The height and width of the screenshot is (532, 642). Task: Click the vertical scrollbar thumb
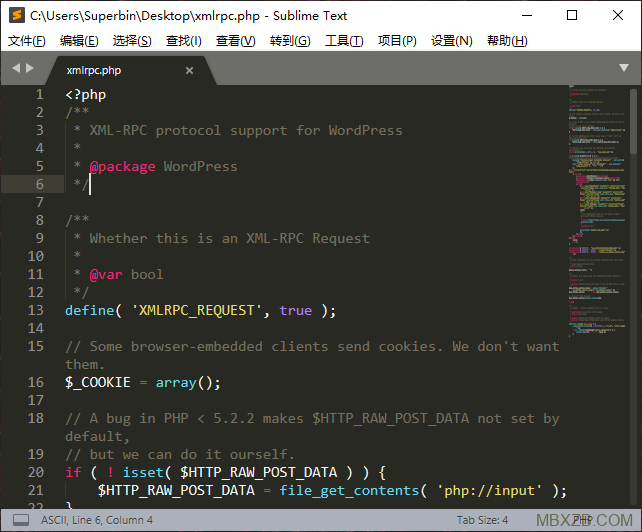633,121
